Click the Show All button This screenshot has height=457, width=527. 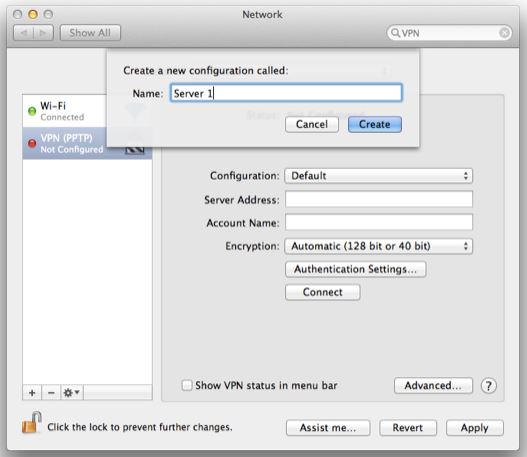(x=90, y=33)
